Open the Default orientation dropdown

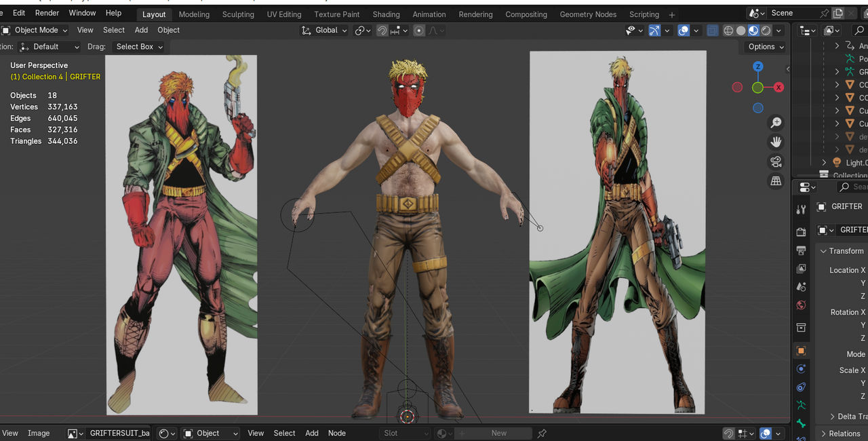50,47
